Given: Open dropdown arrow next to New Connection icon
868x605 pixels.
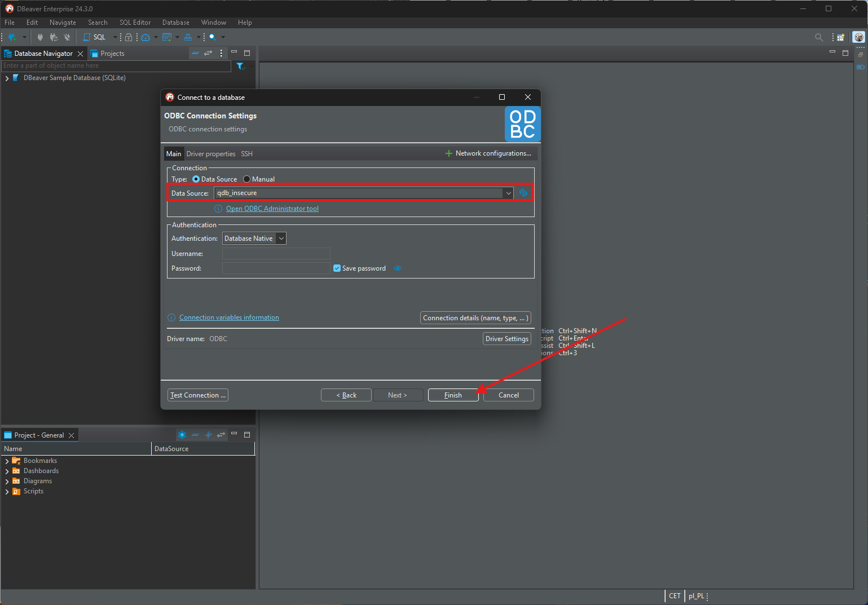Looking at the screenshot, I should (x=24, y=37).
